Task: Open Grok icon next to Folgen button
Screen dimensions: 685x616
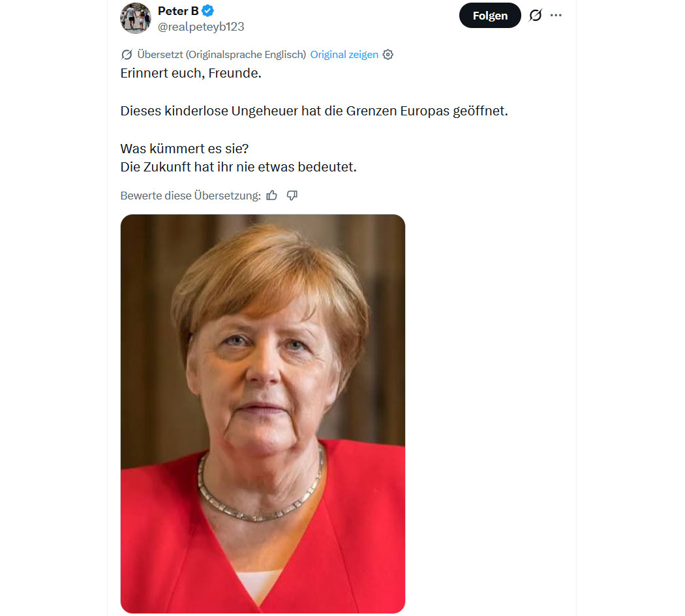Action: point(536,15)
